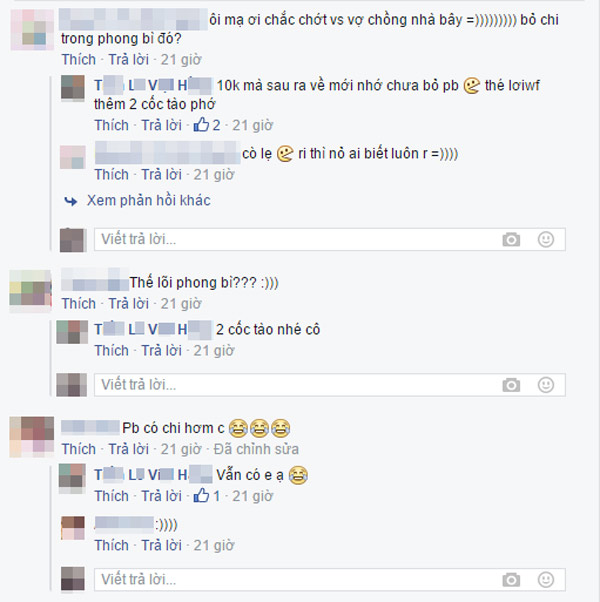Open avatar of 'Thế lõi phong bì' commenter
Image resolution: width=600 pixels, height=602 pixels.
click(30, 291)
